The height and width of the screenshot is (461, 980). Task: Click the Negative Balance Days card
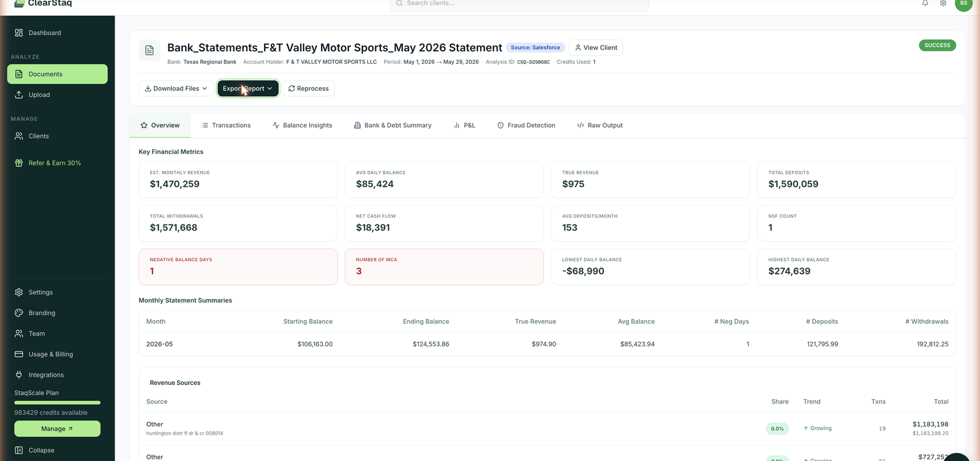click(x=238, y=267)
